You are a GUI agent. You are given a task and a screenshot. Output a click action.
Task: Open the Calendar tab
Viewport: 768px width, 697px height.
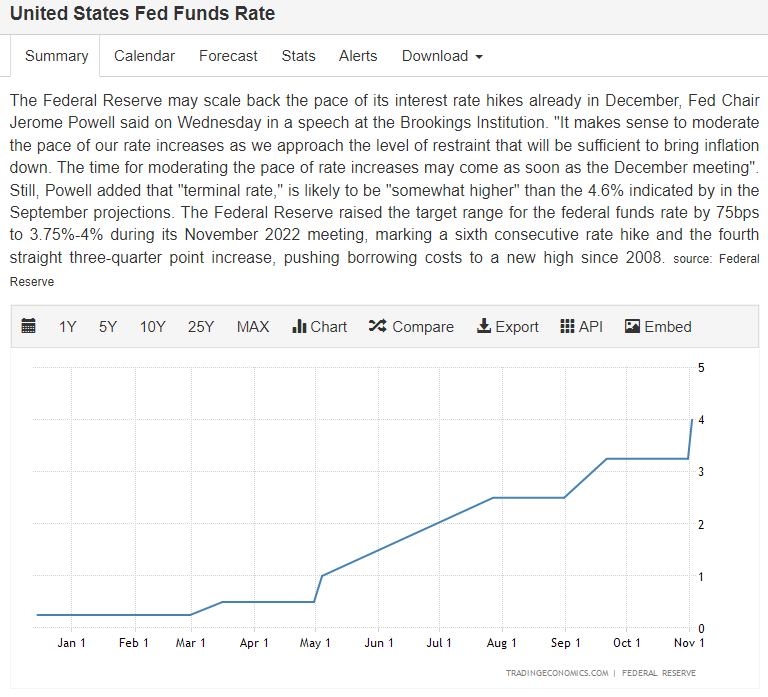click(x=144, y=56)
